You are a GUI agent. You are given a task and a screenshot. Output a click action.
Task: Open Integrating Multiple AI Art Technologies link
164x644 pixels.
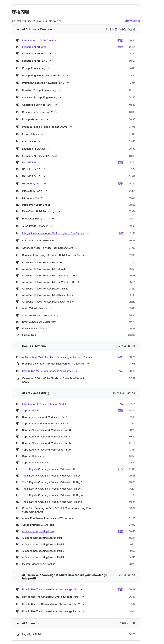click(53, 233)
